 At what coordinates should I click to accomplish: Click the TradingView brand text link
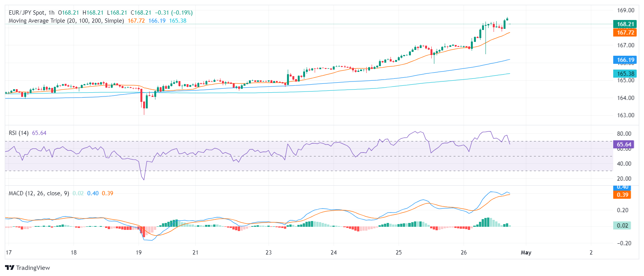33,268
